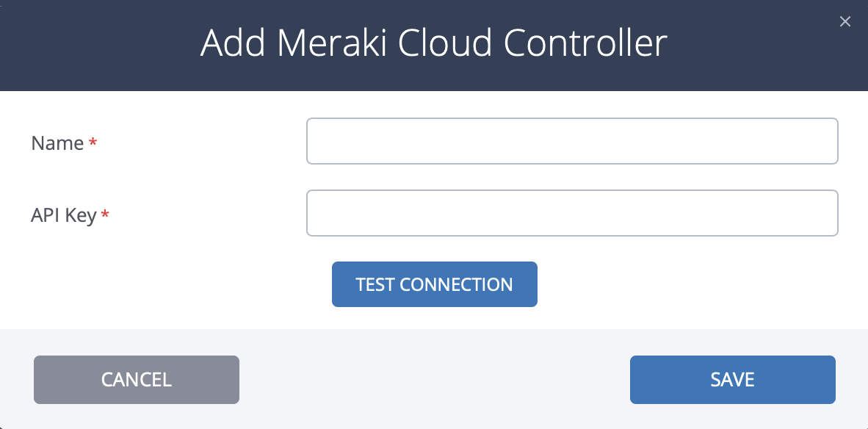
Task: Click inside the Name input field
Action: (x=572, y=140)
